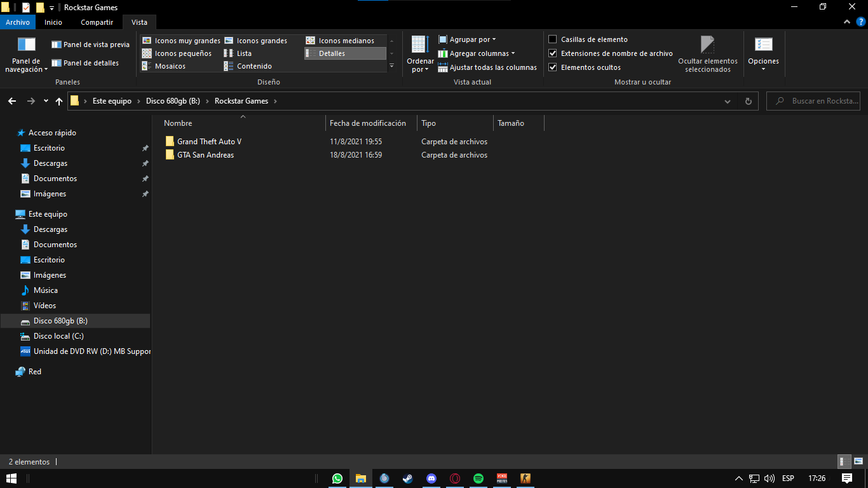Click Disco 680gb (B:) breadcrumb
The width and height of the screenshot is (868, 488).
coord(173,101)
